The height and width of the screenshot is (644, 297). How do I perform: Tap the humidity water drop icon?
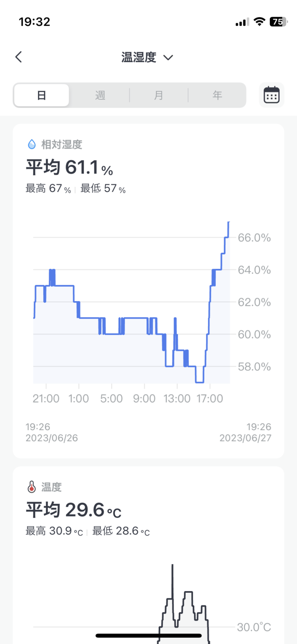pyautogui.click(x=32, y=145)
